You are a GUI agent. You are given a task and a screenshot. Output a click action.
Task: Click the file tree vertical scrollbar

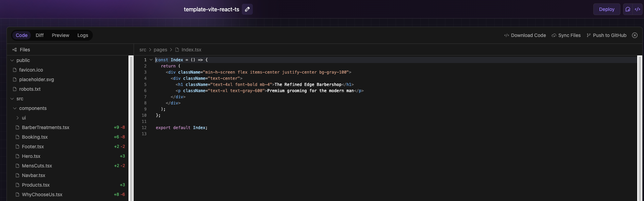coord(131,128)
